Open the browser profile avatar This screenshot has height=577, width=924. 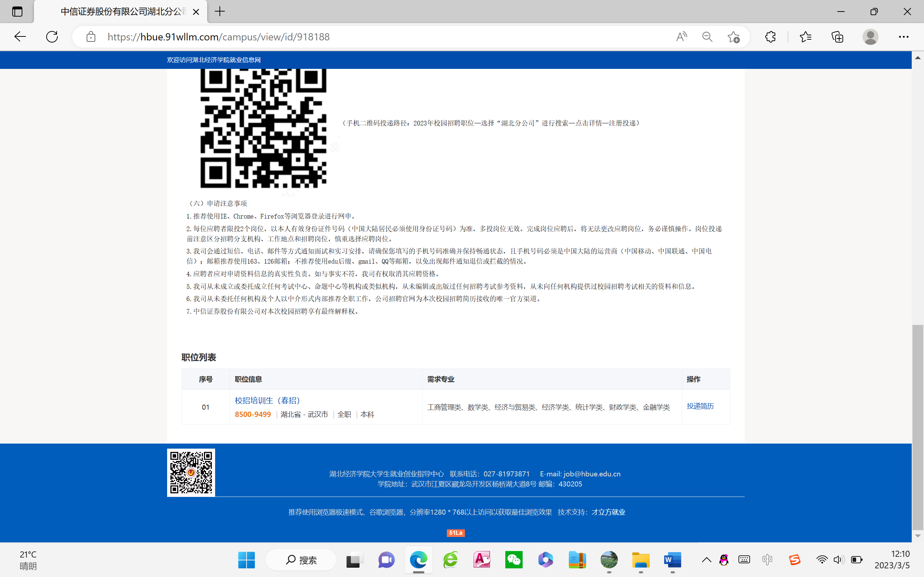(870, 37)
